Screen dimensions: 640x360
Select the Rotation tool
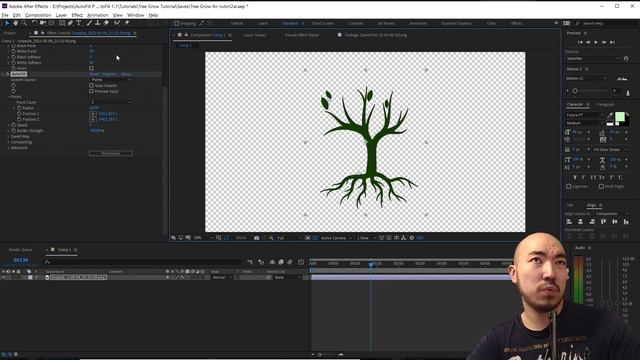(34, 23)
